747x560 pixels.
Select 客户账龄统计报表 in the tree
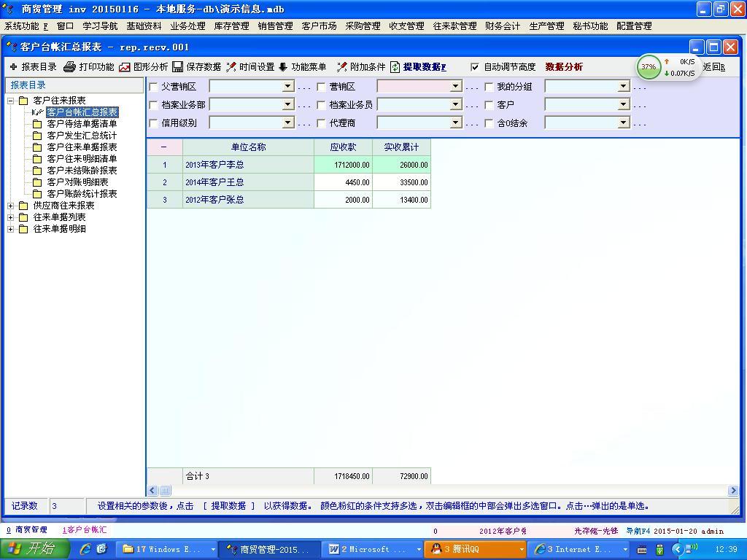[82, 194]
